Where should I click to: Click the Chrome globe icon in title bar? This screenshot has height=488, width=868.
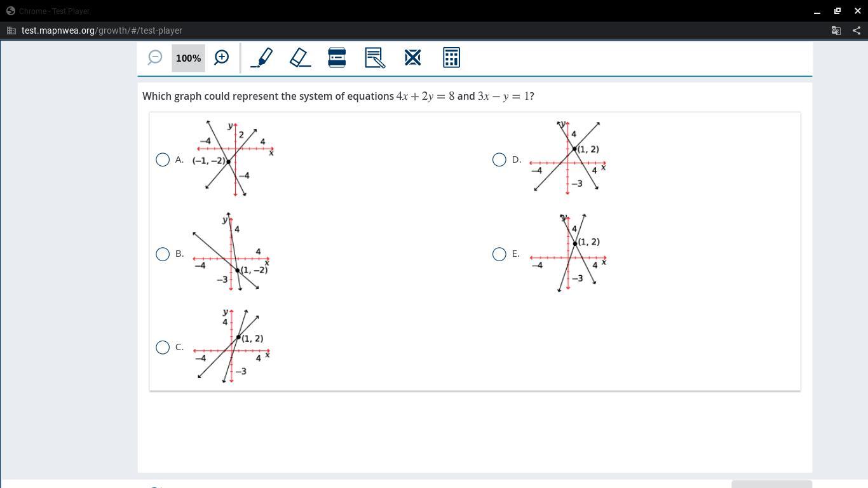tap(11, 11)
